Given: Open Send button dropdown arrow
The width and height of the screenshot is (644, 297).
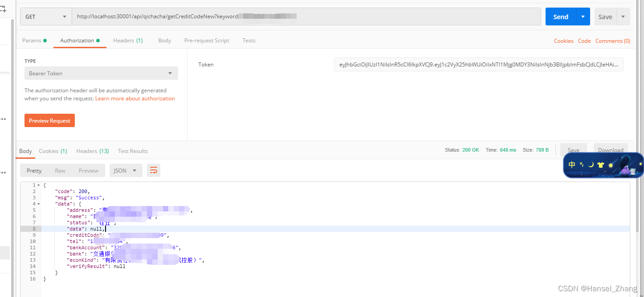Looking at the screenshot, I should click(583, 17).
